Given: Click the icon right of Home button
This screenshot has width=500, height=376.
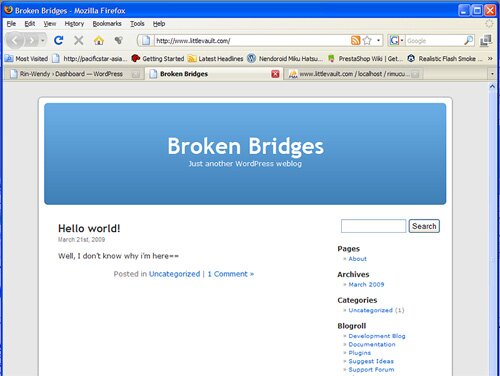Looking at the screenshot, I should pos(118,41).
